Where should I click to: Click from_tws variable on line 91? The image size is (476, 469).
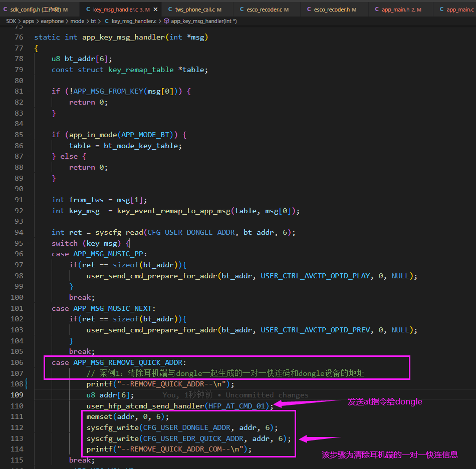(x=86, y=200)
